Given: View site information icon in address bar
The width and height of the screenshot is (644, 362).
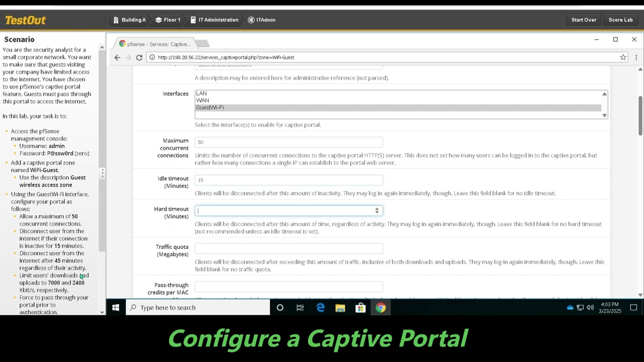Looking at the screenshot, I should pos(151,57).
